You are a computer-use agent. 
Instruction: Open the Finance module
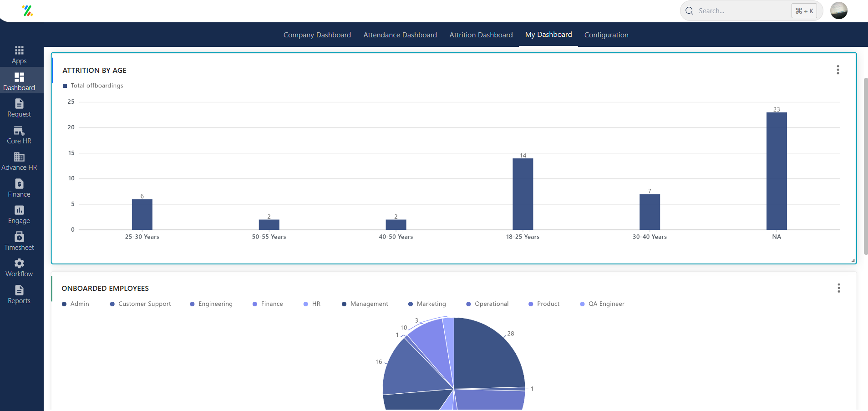tap(19, 188)
